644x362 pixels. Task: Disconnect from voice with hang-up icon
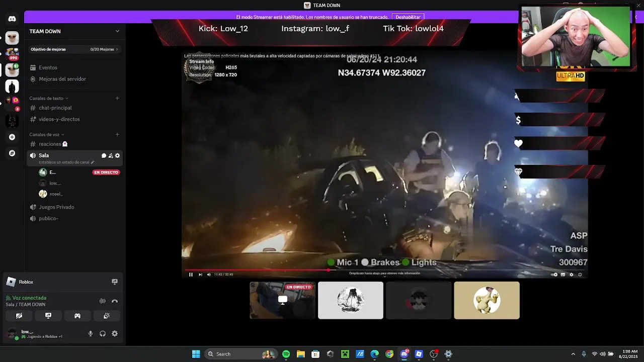coord(115,301)
